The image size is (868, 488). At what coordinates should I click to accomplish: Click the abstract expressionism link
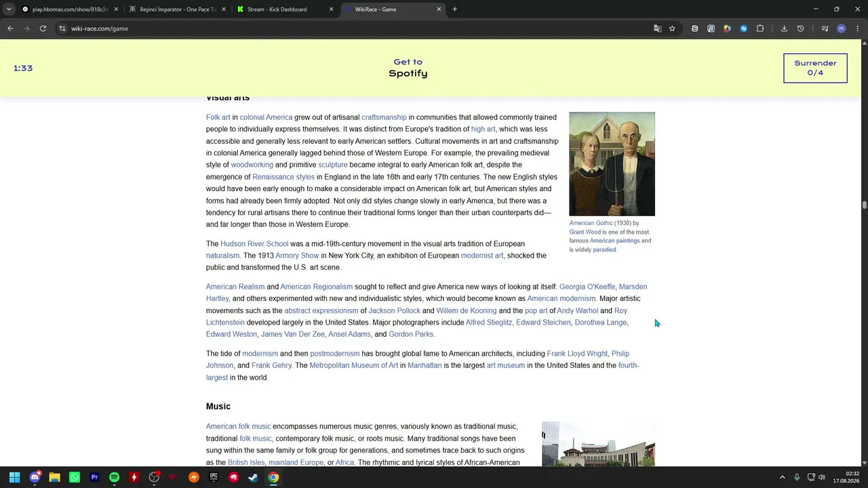coord(321,310)
